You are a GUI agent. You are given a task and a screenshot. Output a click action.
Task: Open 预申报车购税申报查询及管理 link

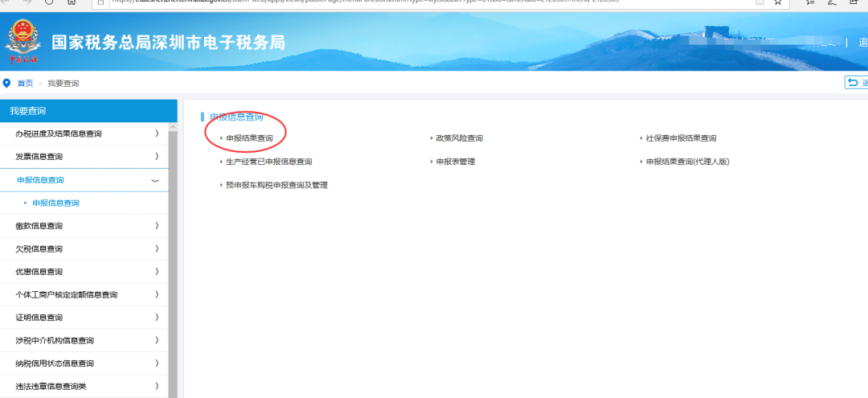click(276, 186)
